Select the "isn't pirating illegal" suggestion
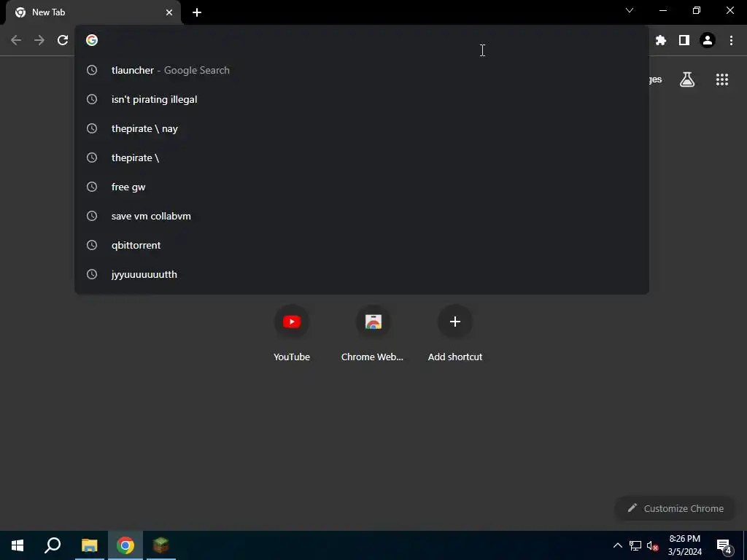 click(x=362, y=99)
